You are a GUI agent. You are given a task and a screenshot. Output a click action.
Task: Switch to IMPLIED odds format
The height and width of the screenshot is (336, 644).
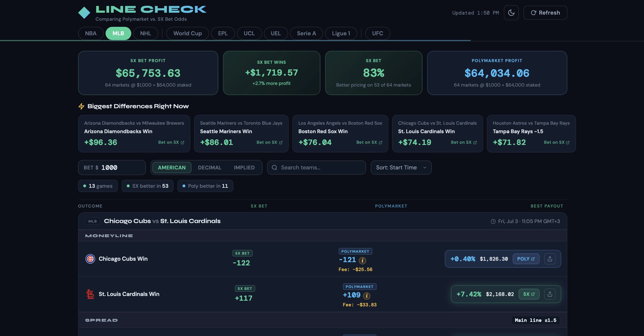click(x=244, y=168)
